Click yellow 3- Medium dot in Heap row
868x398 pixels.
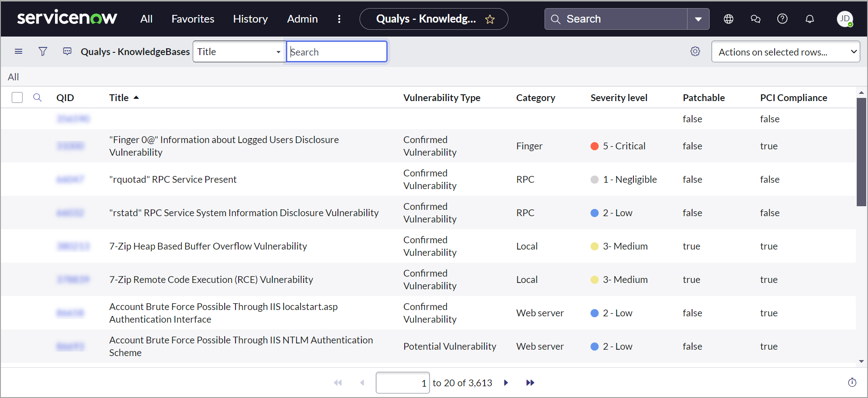pyautogui.click(x=595, y=246)
